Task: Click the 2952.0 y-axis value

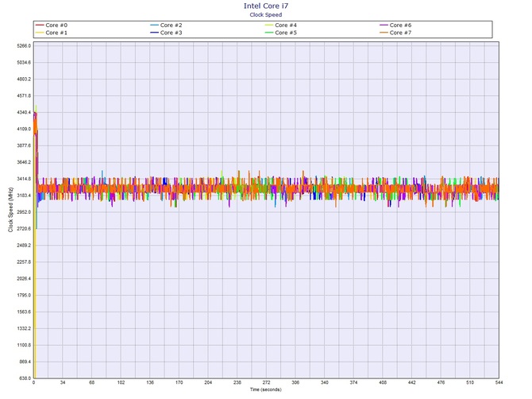Action: [x=24, y=212]
